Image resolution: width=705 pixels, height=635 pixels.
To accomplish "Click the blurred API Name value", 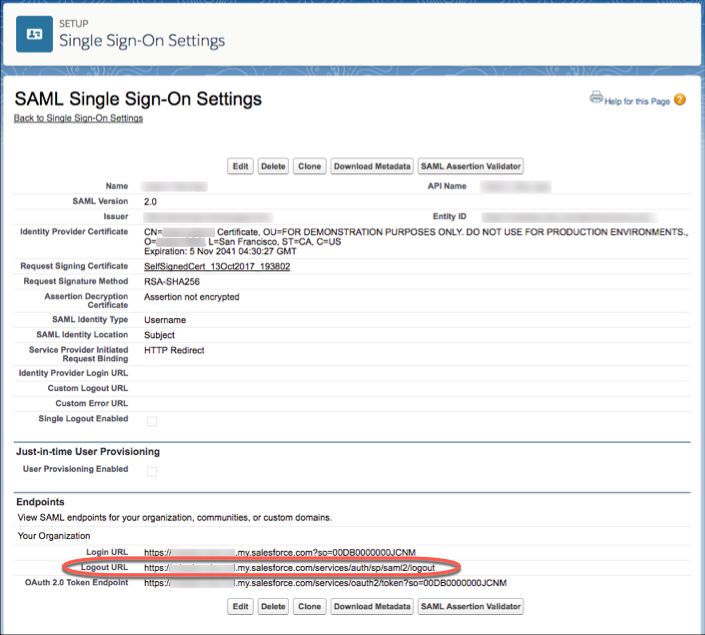I will coord(516,187).
